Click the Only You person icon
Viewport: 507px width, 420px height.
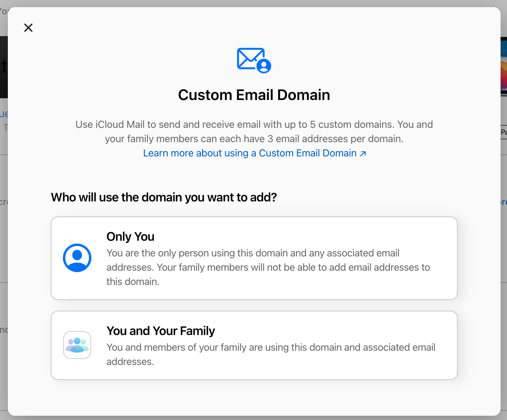(77, 258)
